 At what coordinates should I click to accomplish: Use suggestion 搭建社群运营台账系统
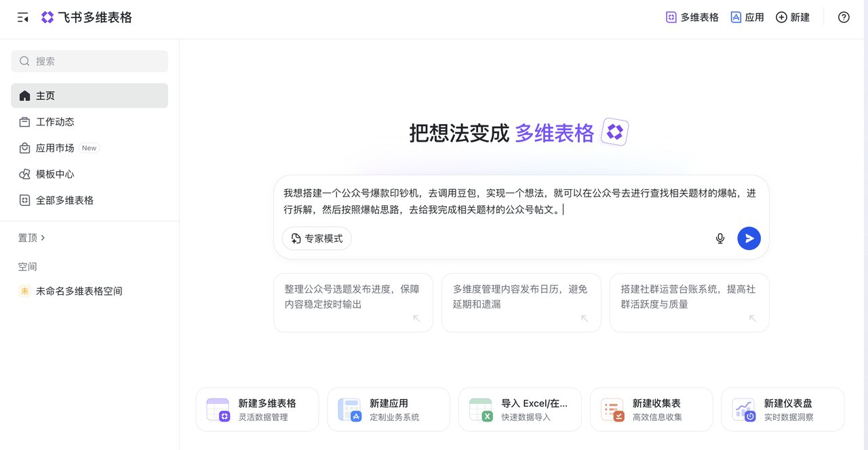point(690,302)
